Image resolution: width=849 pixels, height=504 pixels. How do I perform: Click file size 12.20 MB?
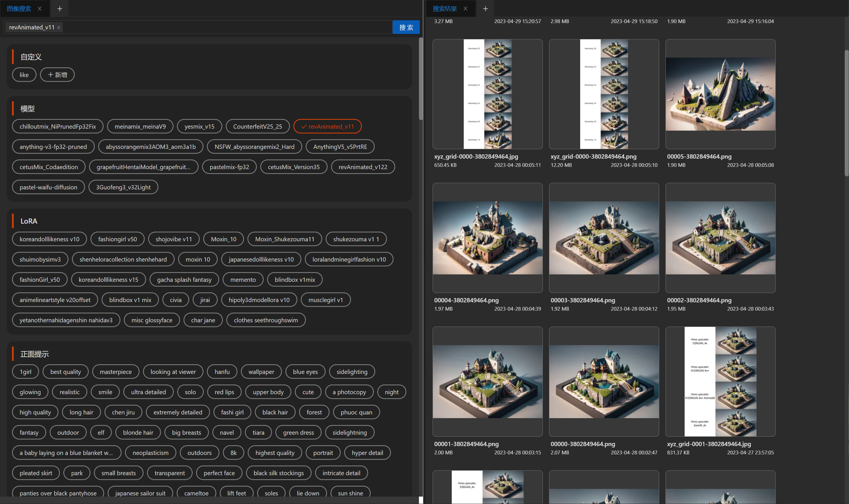tap(561, 165)
